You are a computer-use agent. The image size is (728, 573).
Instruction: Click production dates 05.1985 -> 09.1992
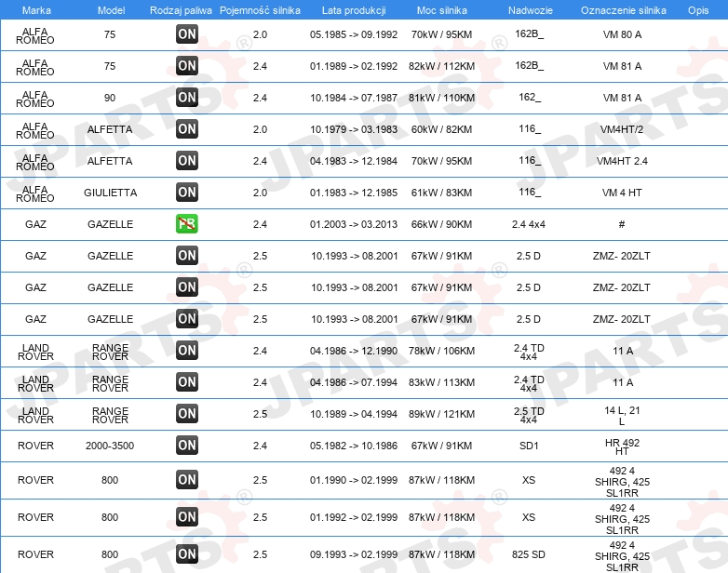click(x=354, y=34)
